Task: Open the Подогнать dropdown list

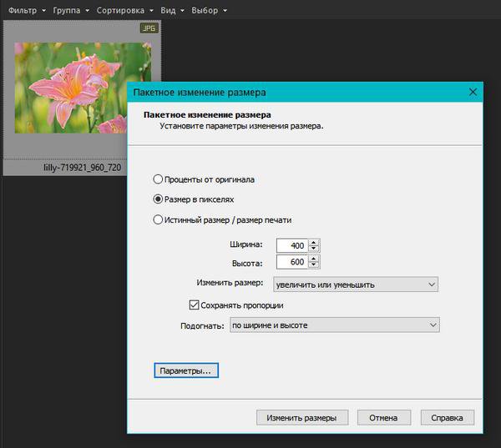Action: (x=335, y=325)
